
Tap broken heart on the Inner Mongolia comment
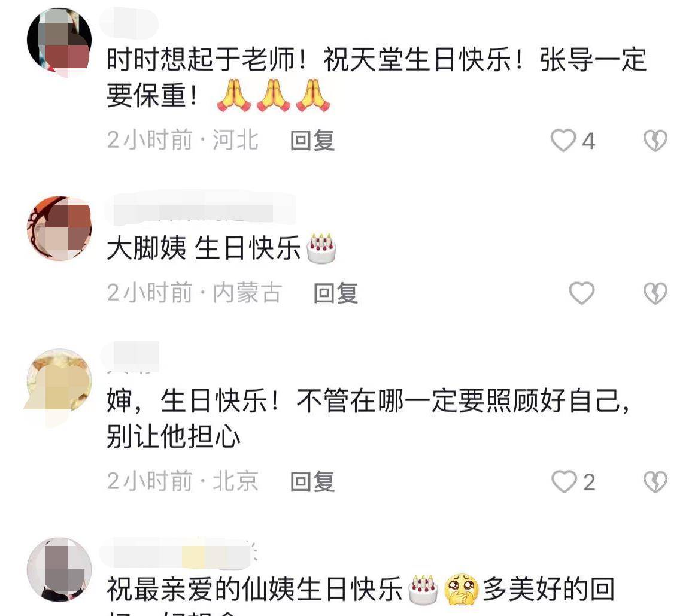(655, 293)
